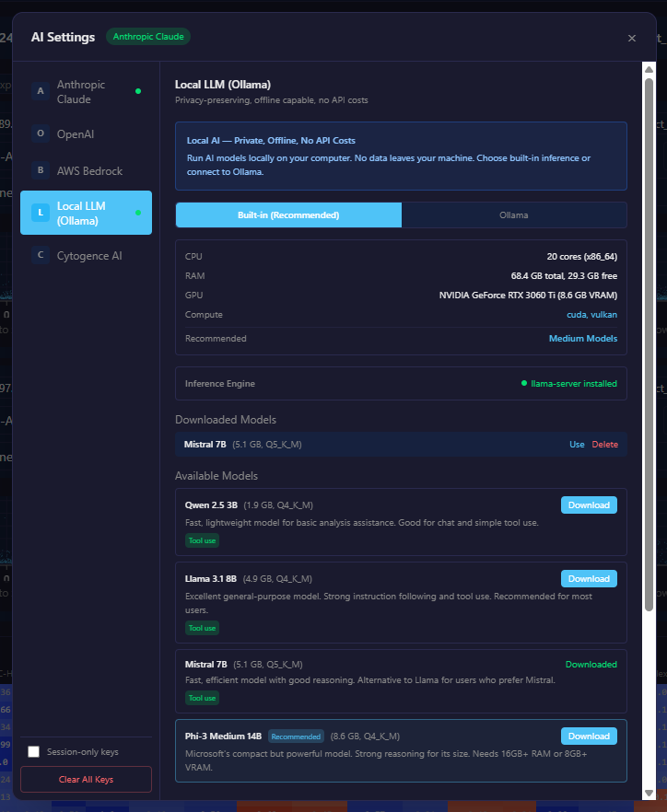Toggle the Session-only keys checkbox
The width and height of the screenshot is (667, 812).
(34, 751)
